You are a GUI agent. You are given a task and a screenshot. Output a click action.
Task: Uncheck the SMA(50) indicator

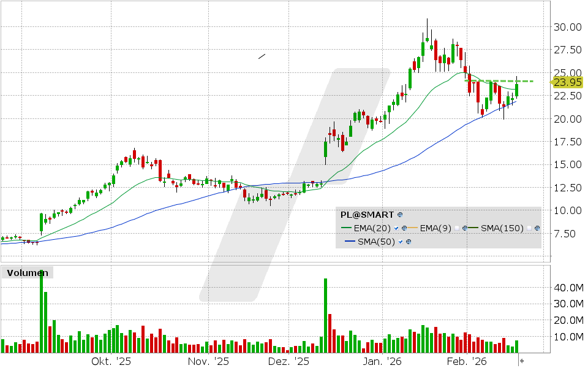pyautogui.click(x=401, y=242)
